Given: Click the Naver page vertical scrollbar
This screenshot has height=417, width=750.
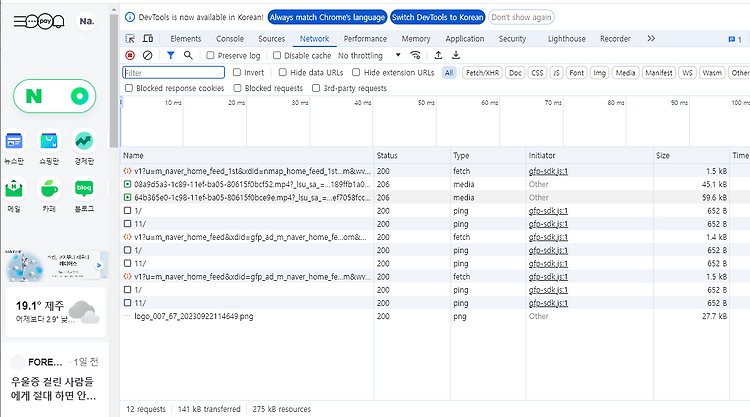Looking at the screenshot, I should click(113, 81).
